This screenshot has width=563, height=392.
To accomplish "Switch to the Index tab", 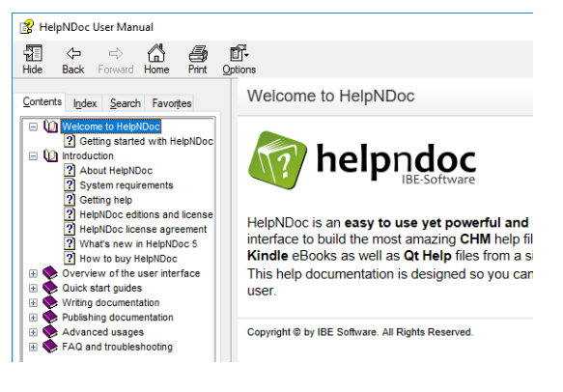I will [x=85, y=103].
